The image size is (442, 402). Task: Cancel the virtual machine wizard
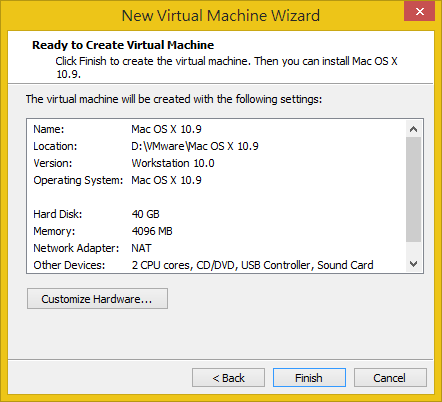[x=390, y=378]
